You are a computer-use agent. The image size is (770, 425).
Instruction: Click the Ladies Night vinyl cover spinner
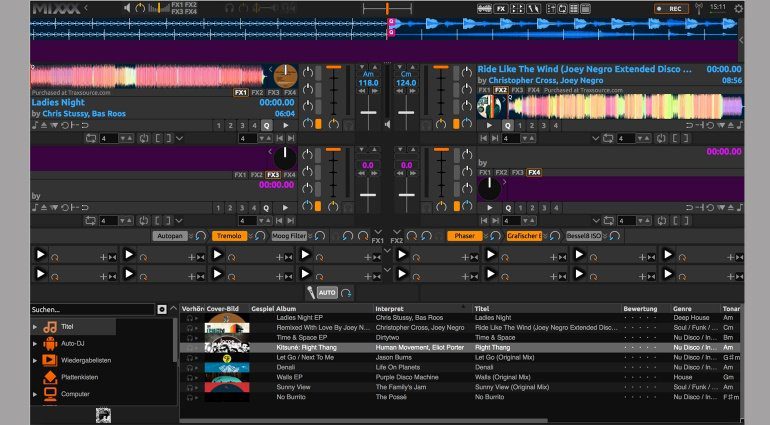coord(285,76)
